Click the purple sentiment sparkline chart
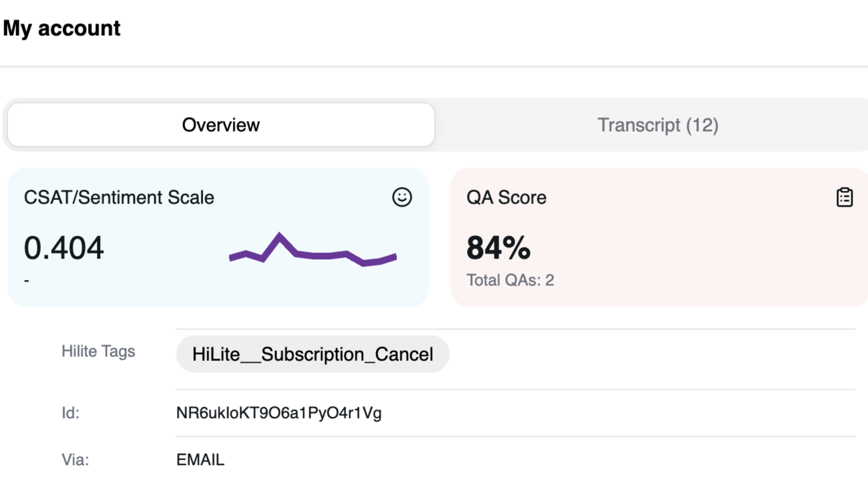The image size is (868, 482). click(x=313, y=249)
